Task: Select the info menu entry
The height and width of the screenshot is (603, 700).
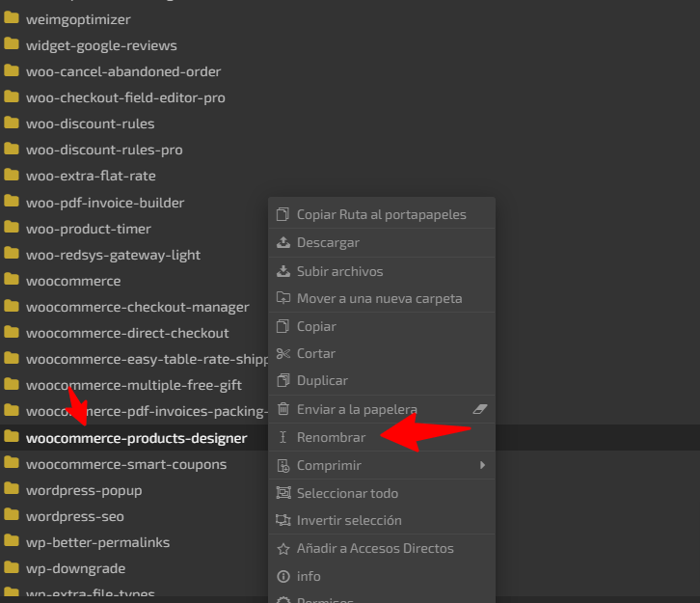Action: (382, 576)
